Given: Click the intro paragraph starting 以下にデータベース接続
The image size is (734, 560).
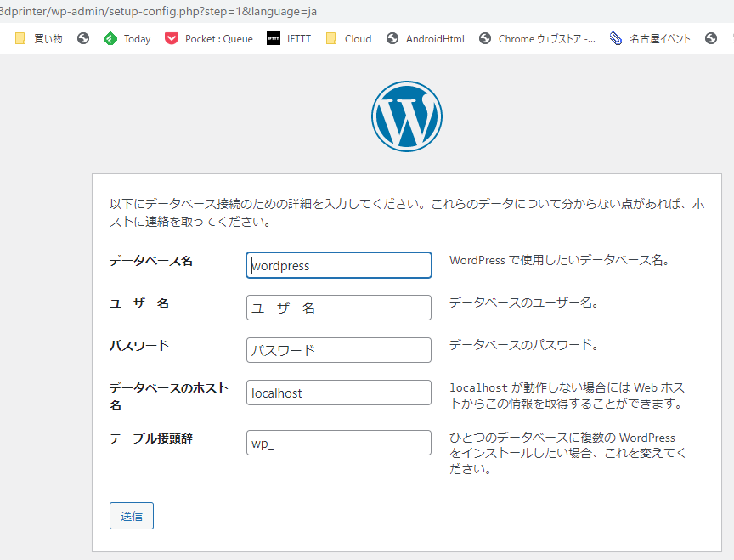Looking at the screenshot, I should [x=407, y=212].
